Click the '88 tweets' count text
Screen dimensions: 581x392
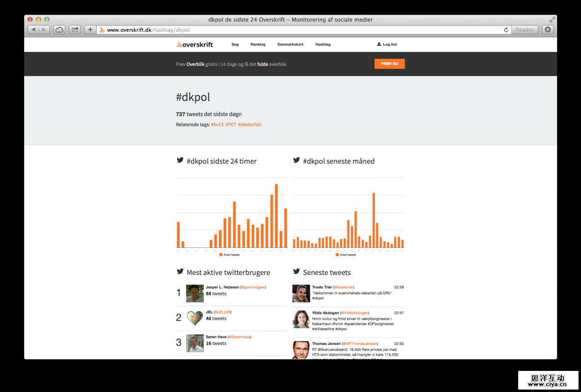click(x=216, y=293)
